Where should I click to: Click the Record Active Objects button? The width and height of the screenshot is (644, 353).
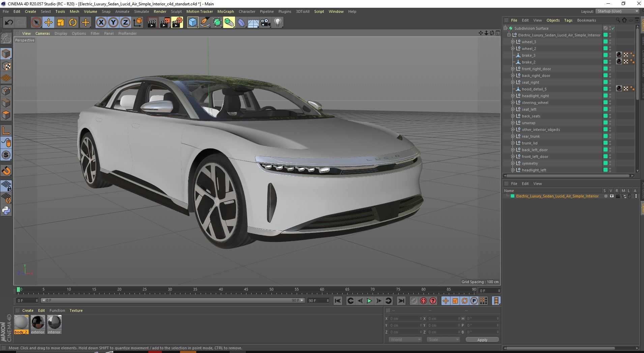tap(414, 301)
